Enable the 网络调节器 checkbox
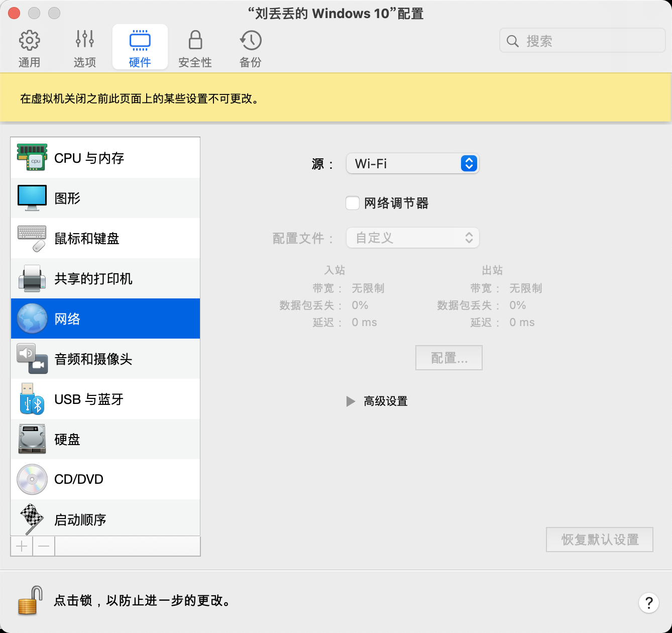The image size is (672, 633). (x=353, y=203)
